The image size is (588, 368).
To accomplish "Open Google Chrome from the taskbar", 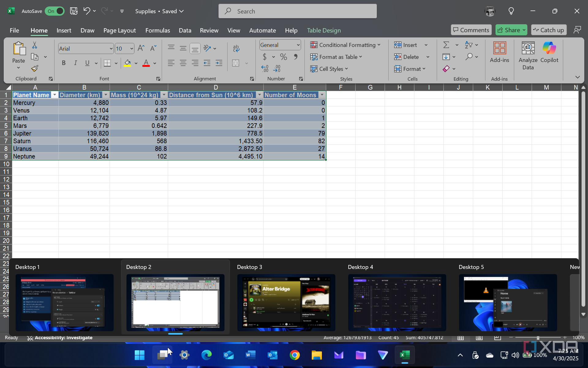I will click(295, 355).
